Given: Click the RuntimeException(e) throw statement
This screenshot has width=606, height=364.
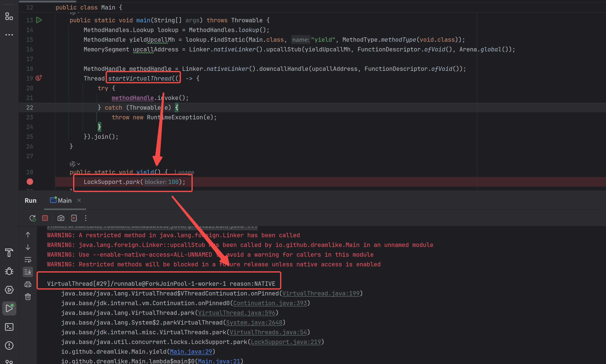Looking at the screenshot, I should coord(164,117).
